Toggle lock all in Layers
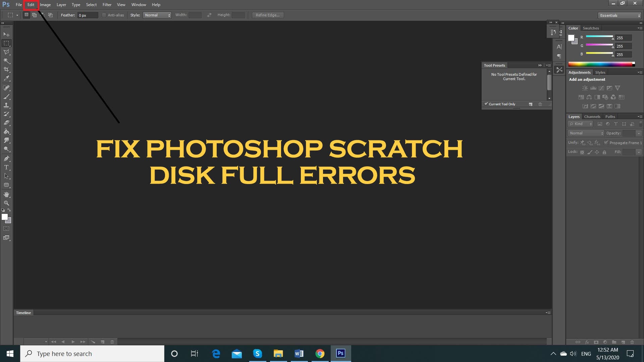Screen dimensions: 644x362 tap(604, 152)
